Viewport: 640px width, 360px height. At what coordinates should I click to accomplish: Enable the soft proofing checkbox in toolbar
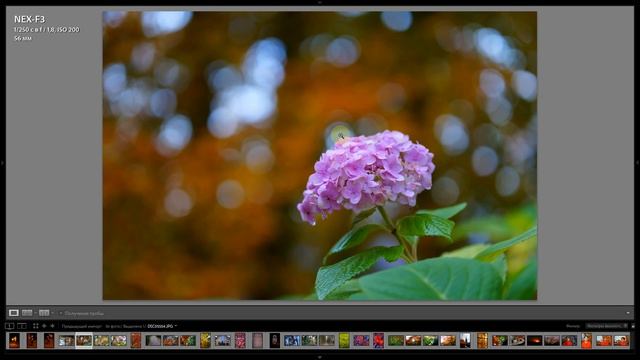point(61,313)
